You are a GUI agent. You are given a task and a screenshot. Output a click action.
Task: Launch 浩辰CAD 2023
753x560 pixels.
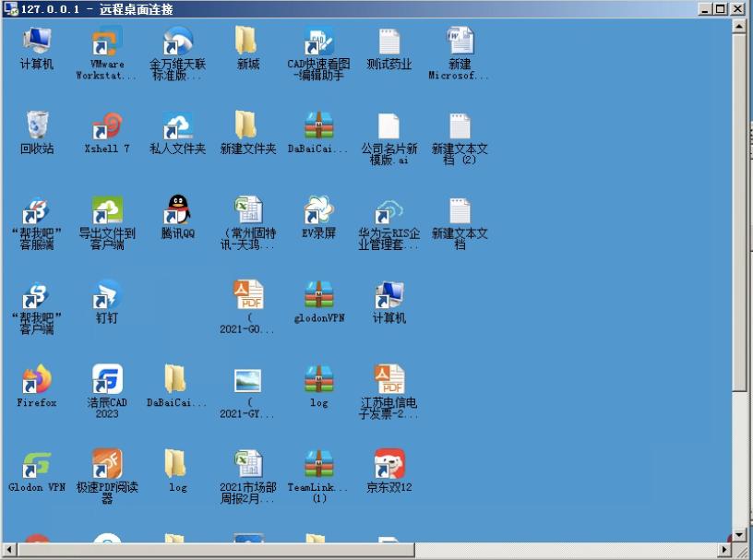[107, 383]
